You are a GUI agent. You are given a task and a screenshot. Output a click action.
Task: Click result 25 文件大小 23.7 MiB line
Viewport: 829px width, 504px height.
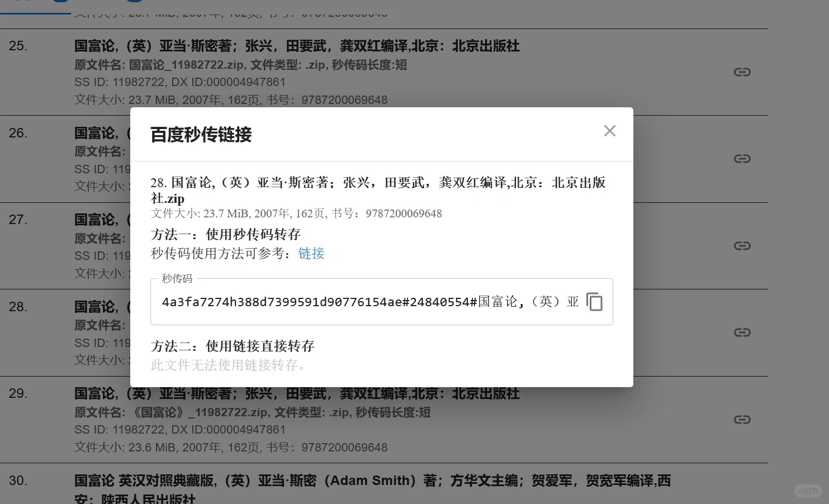pos(231,100)
